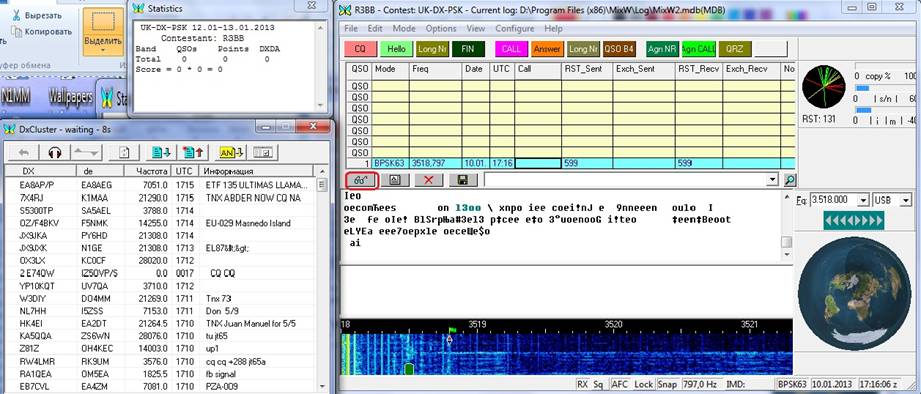Click the green Hello macro button
The height and width of the screenshot is (394, 921).
(x=396, y=49)
